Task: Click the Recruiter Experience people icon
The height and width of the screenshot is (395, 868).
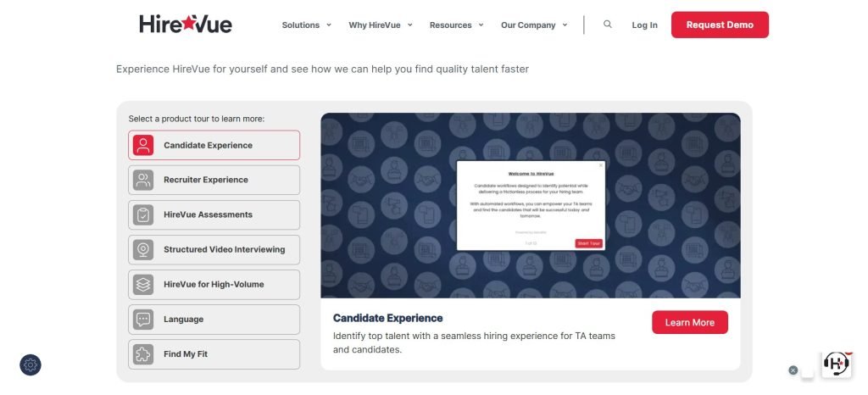Action: [143, 181]
